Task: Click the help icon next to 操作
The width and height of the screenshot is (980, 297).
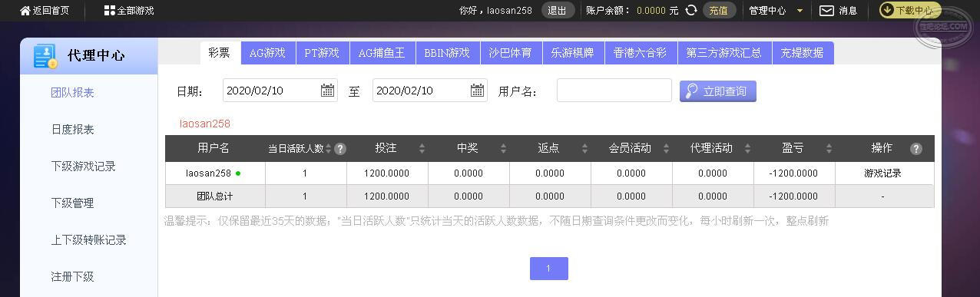Action: pos(915,149)
